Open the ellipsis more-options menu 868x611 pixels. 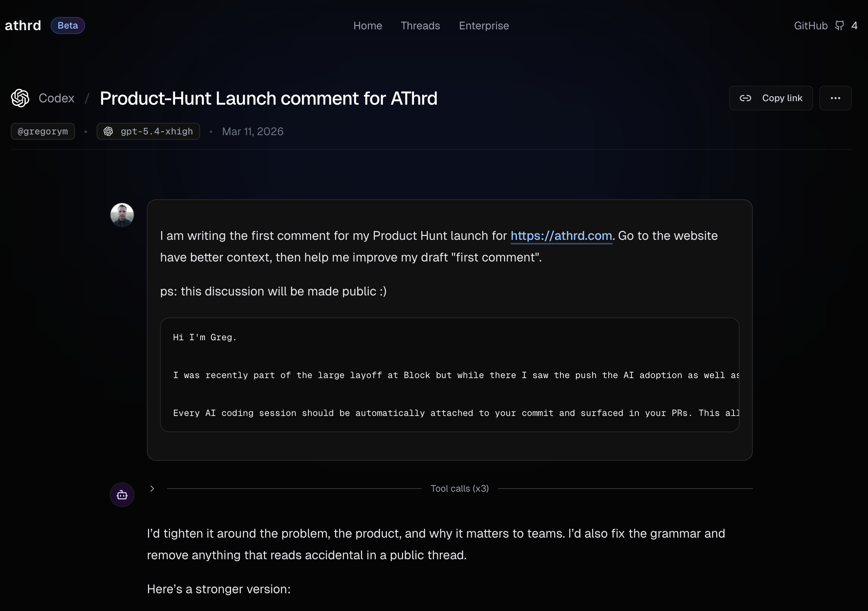click(x=835, y=98)
